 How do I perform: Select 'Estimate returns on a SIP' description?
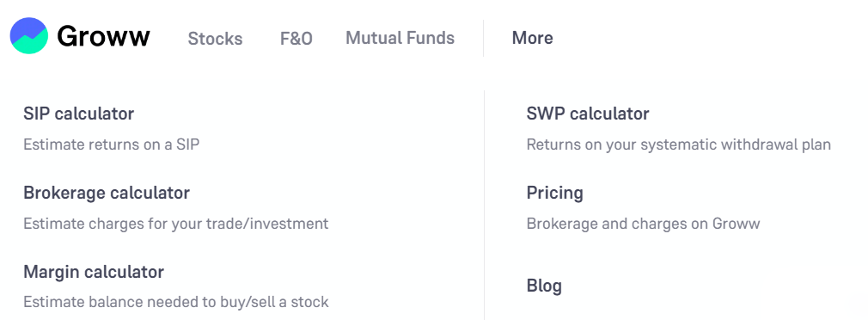111,145
